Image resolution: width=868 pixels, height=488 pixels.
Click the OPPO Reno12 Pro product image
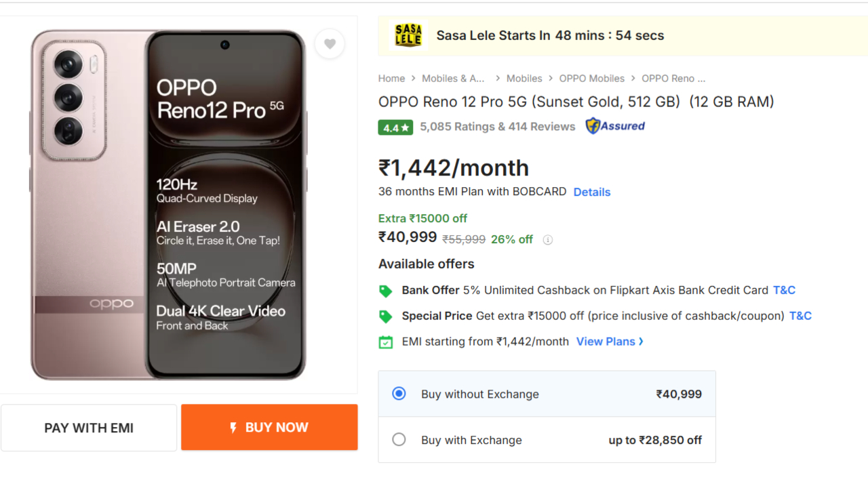tap(169, 205)
